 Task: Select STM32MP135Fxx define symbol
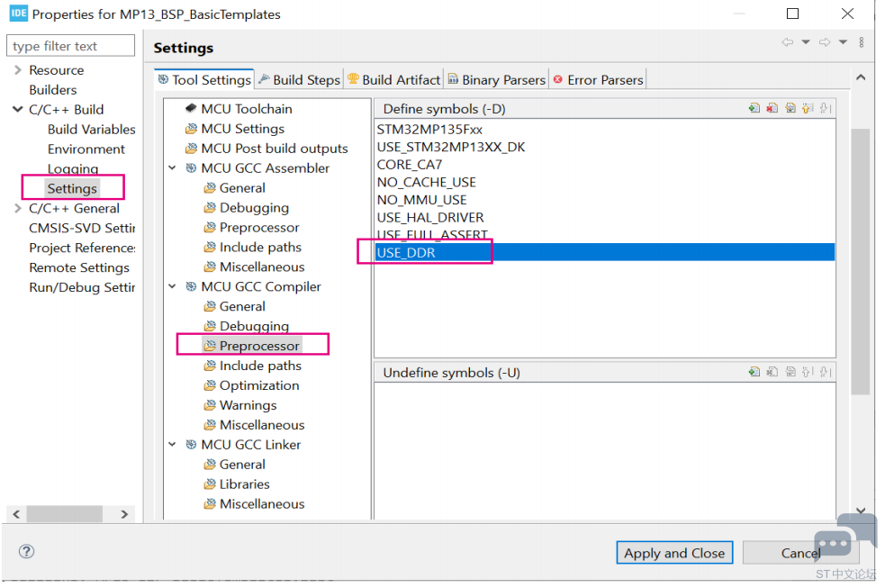[429, 130]
